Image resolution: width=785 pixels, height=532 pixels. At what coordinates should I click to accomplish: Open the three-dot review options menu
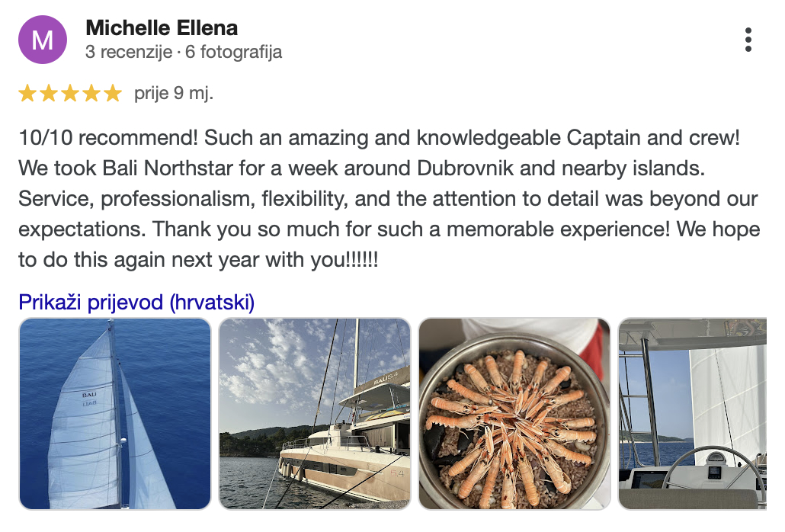pyautogui.click(x=748, y=40)
